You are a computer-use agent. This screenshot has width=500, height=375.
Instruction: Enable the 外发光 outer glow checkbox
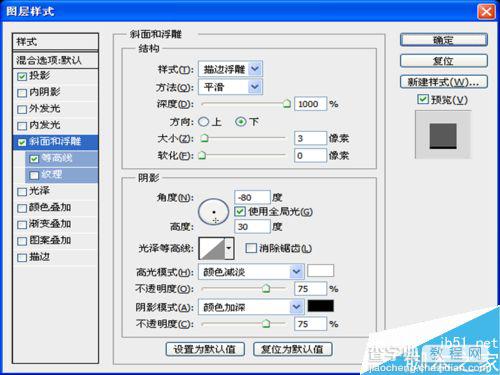pyautogui.click(x=22, y=109)
